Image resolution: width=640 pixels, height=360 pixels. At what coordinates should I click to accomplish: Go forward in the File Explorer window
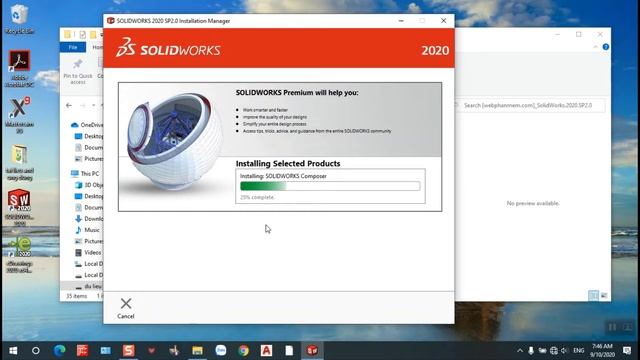pyautogui.click(x=82, y=105)
